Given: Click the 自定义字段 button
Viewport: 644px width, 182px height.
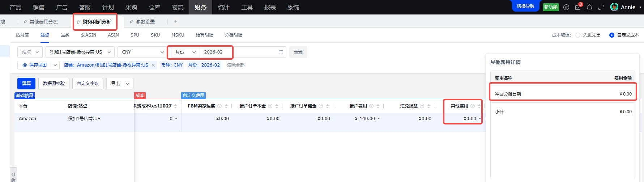Looking at the screenshot, I should 88,84.
